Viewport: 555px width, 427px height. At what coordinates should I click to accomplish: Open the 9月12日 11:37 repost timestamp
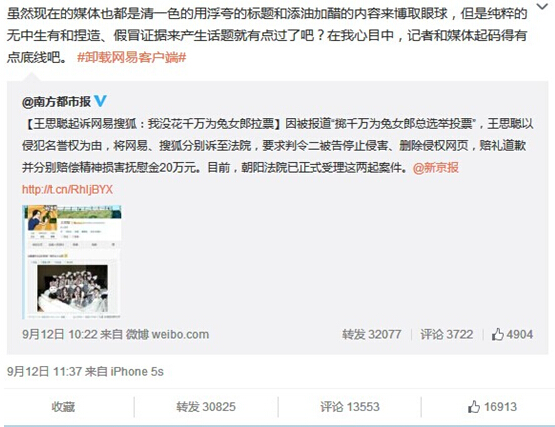[x=45, y=371]
